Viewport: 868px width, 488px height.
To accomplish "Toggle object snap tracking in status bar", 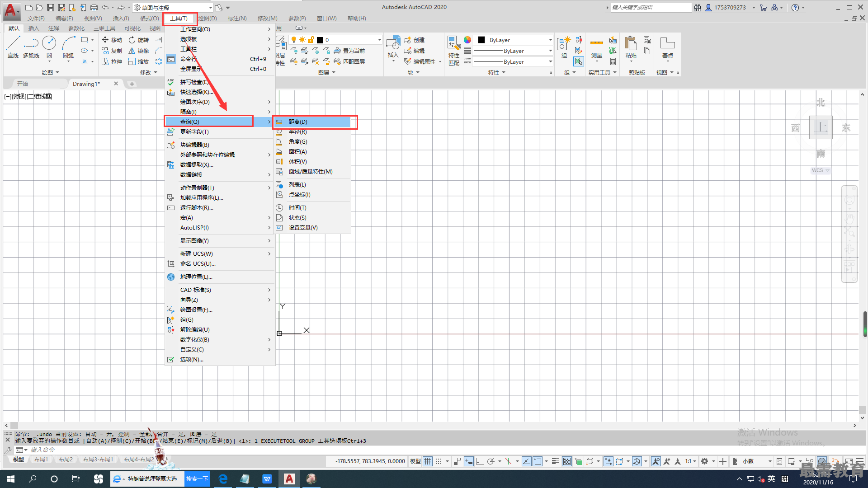I will pyautogui.click(x=527, y=461).
